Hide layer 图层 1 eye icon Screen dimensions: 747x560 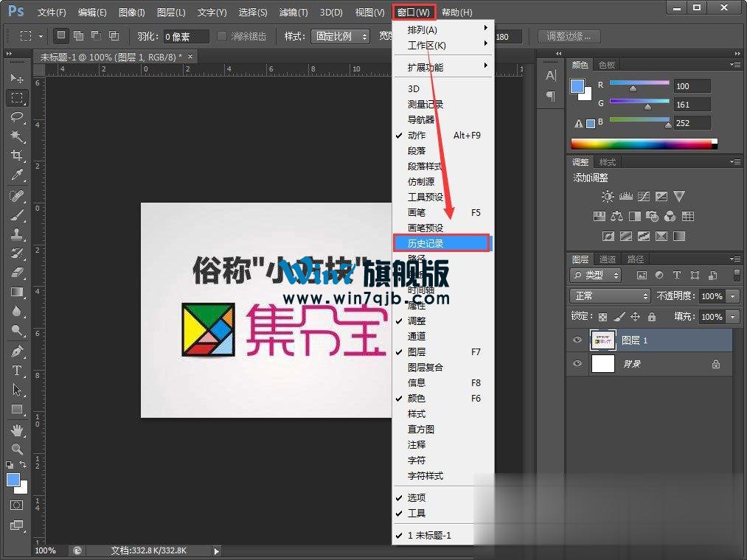577,340
